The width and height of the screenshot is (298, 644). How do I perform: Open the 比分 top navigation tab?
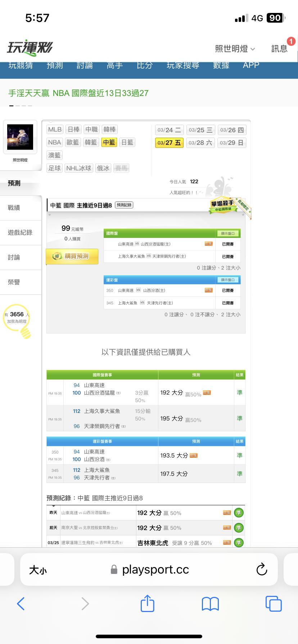145,65
